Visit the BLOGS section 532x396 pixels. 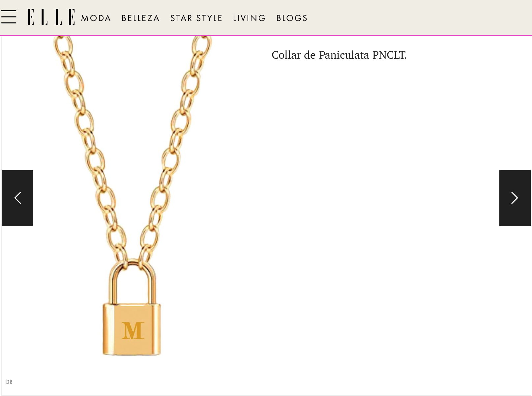[x=292, y=18]
